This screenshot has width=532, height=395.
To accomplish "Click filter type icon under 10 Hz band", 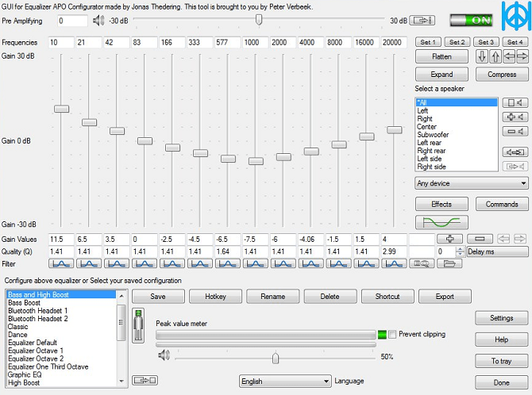I will 61,263.
